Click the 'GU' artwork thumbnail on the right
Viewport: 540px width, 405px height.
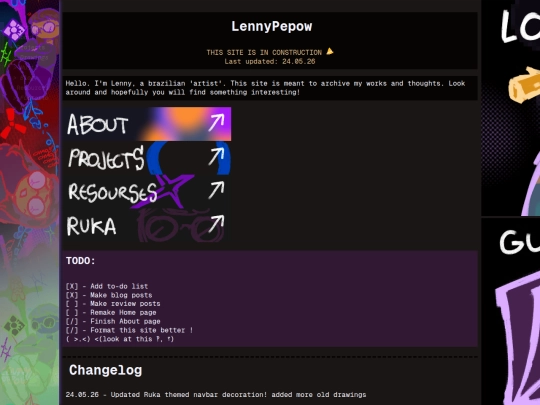coord(511,312)
